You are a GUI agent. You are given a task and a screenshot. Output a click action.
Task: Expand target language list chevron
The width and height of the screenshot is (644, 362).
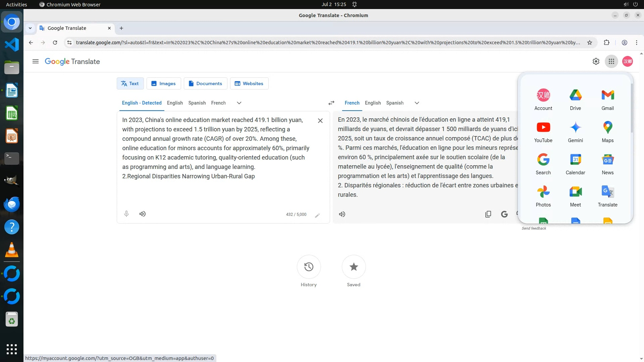point(417,103)
